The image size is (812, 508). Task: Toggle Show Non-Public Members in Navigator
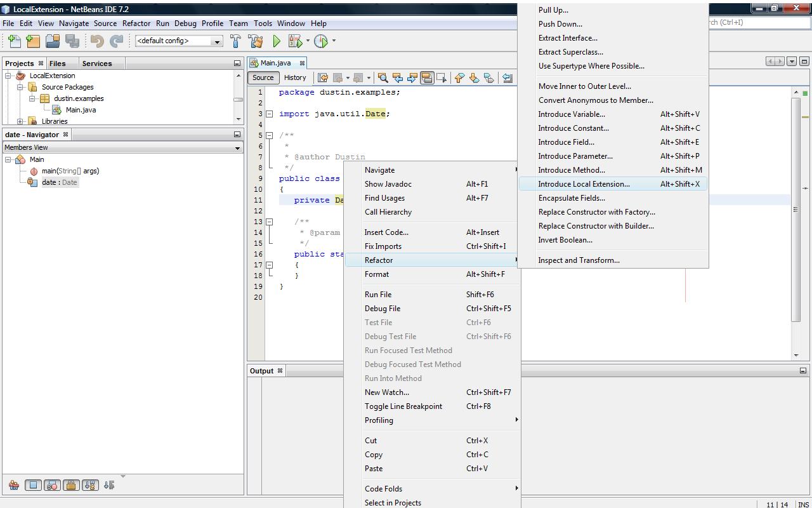71,485
